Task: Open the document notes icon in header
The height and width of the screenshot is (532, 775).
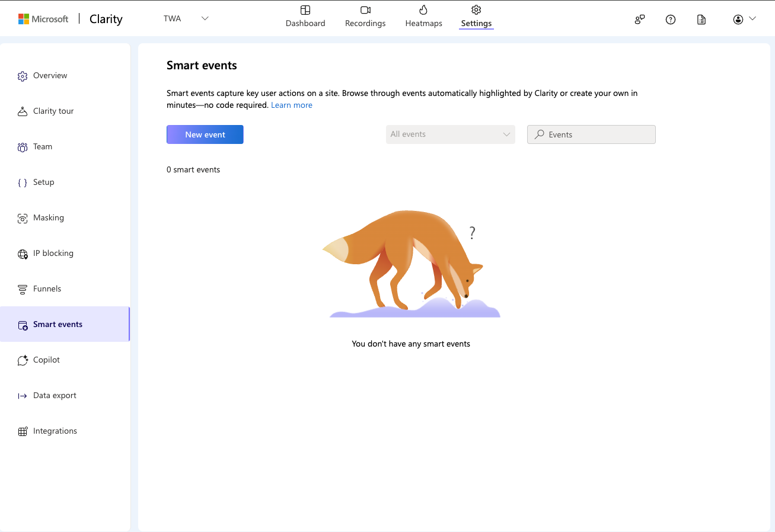Action: [x=701, y=20]
